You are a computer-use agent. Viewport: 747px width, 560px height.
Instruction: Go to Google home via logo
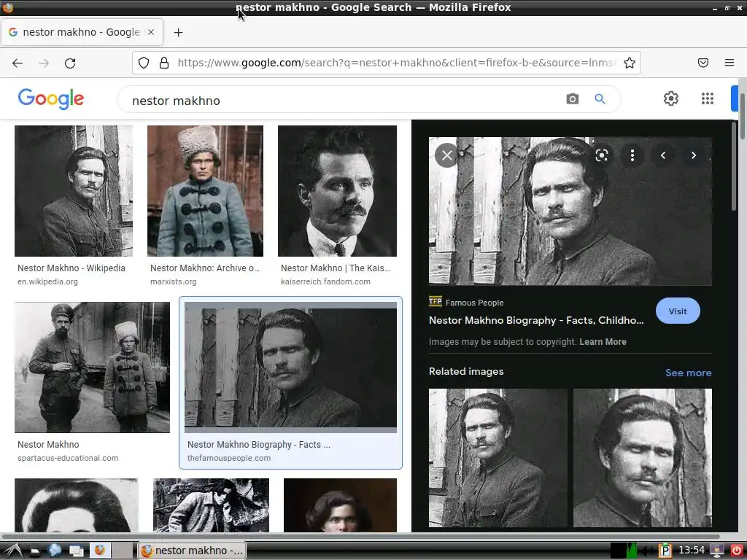coord(51,98)
